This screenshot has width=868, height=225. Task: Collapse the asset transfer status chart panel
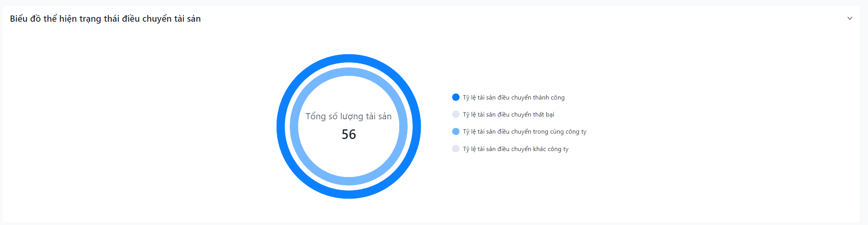[849, 18]
